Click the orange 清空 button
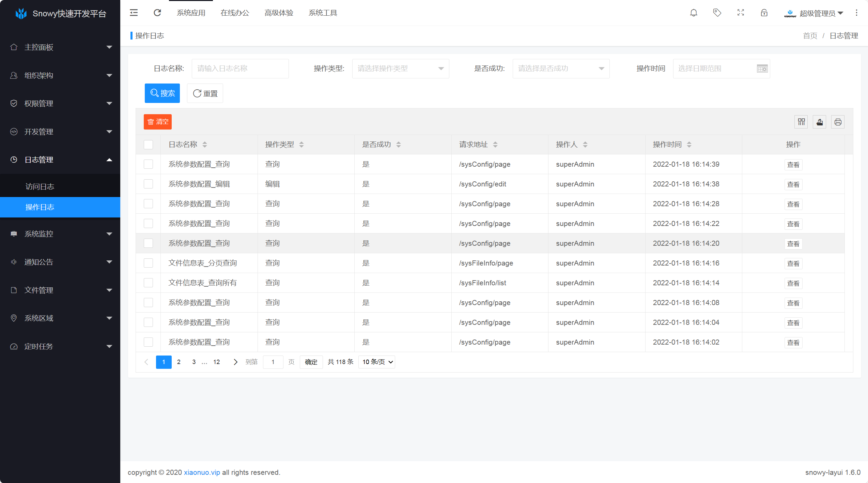 158,122
